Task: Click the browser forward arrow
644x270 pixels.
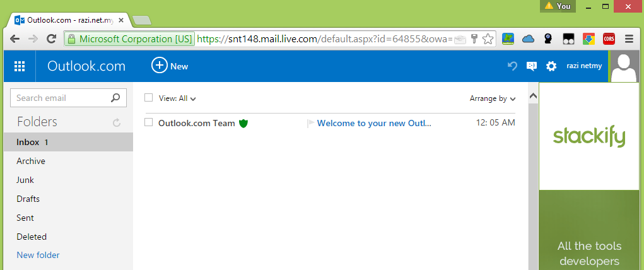Action: pos(33,39)
